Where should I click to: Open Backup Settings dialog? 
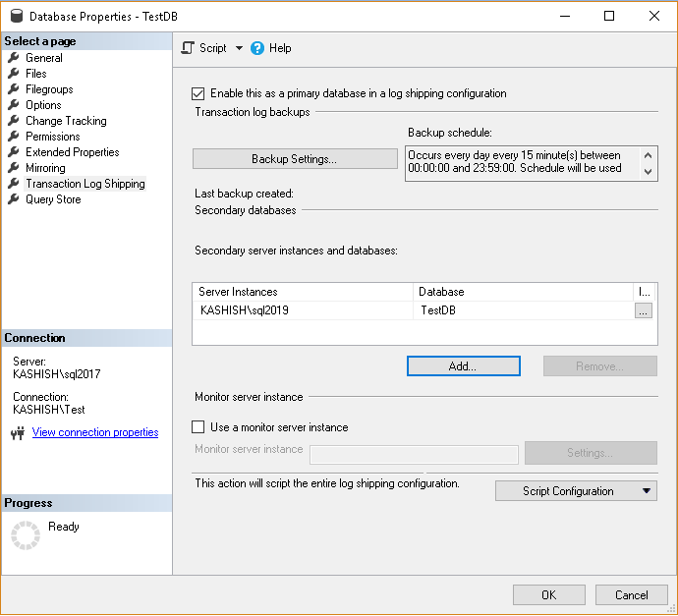[x=295, y=159]
